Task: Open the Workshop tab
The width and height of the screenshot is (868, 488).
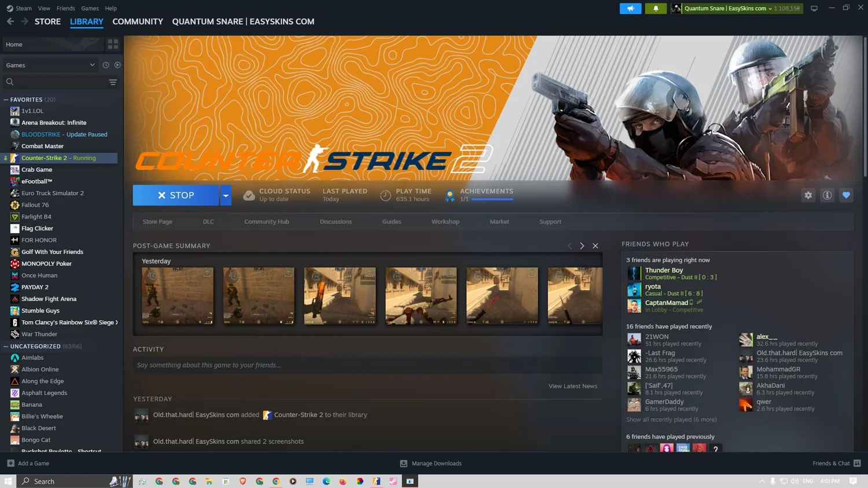Action: point(445,222)
